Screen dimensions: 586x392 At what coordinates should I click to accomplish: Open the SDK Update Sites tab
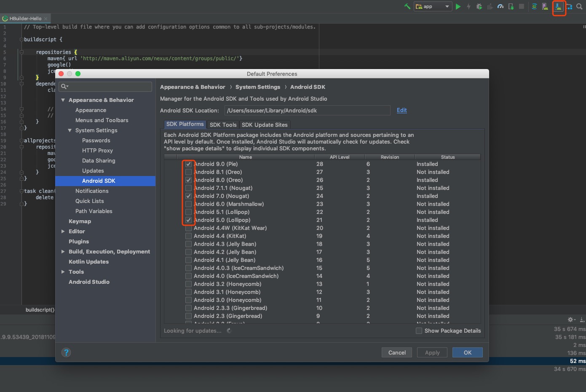coord(265,125)
